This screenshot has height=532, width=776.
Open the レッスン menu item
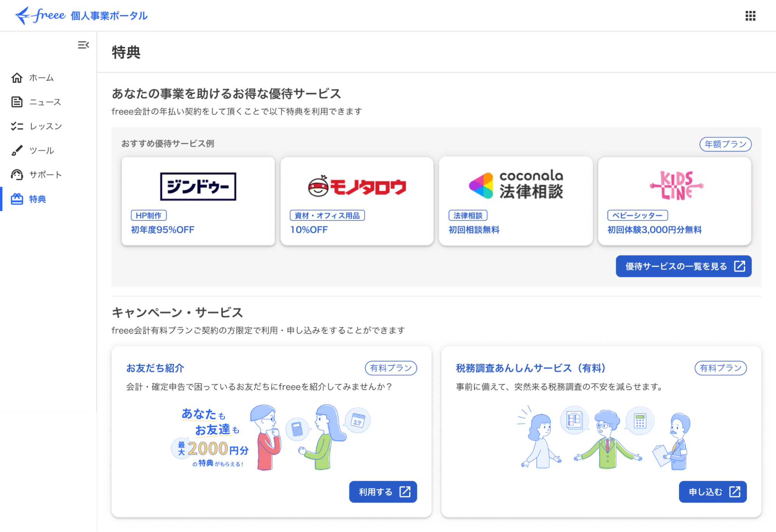pos(46,126)
